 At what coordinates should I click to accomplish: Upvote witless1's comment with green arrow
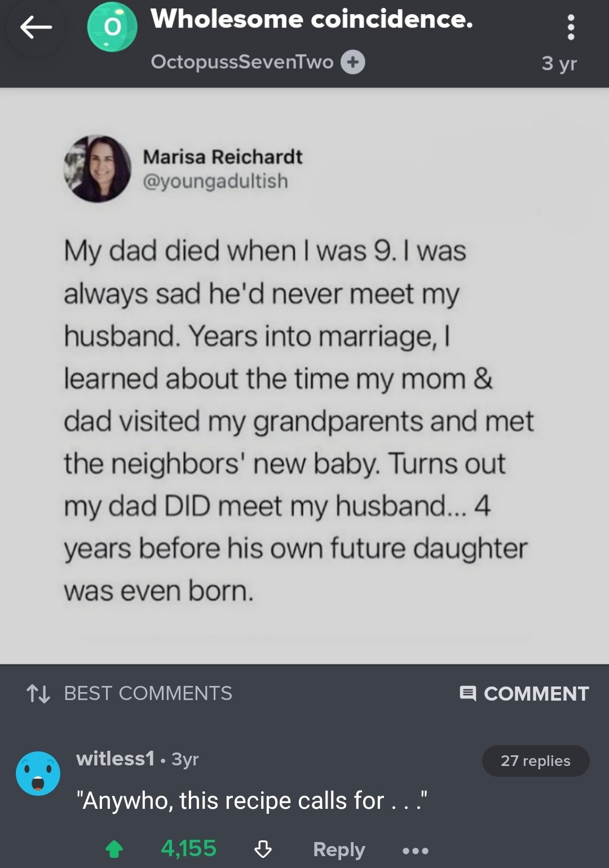pos(114,849)
